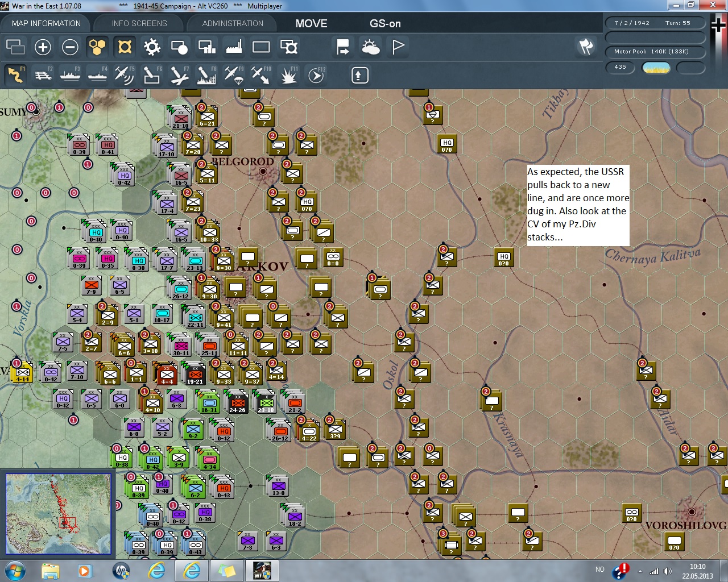Toggle the unit counter (white rectangle) display

(x=261, y=47)
